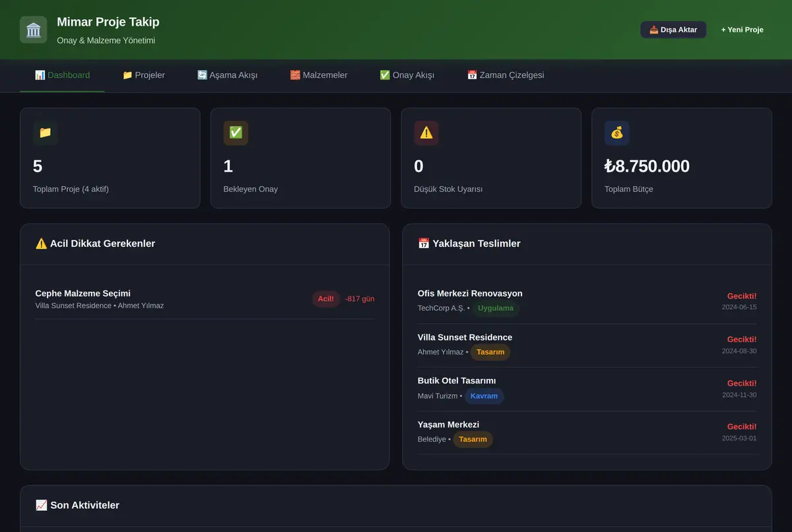Click the ₺8.750.000 budget value
The height and width of the screenshot is (532, 792).
[x=647, y=166]
